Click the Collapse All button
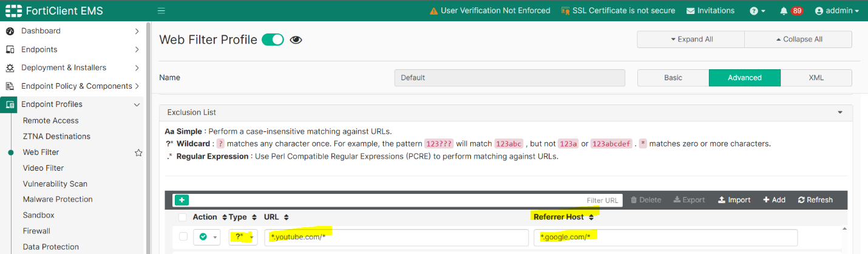This screenshot has width=868, height=254. (798, 39)
